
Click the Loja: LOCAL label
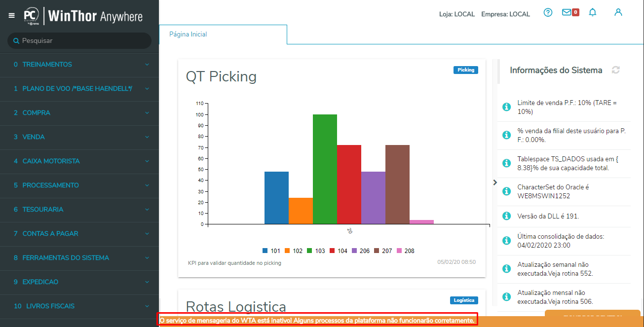457,14
